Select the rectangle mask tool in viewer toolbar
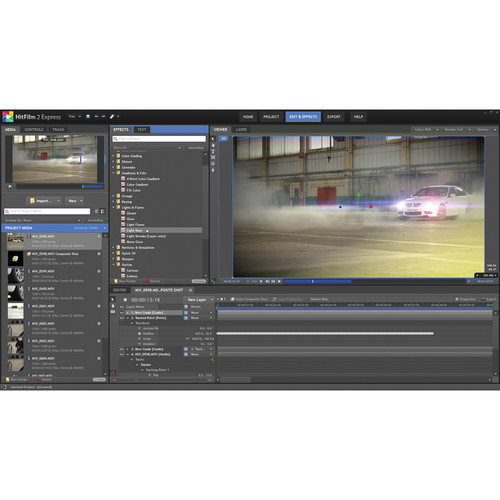 coord(213,157)
